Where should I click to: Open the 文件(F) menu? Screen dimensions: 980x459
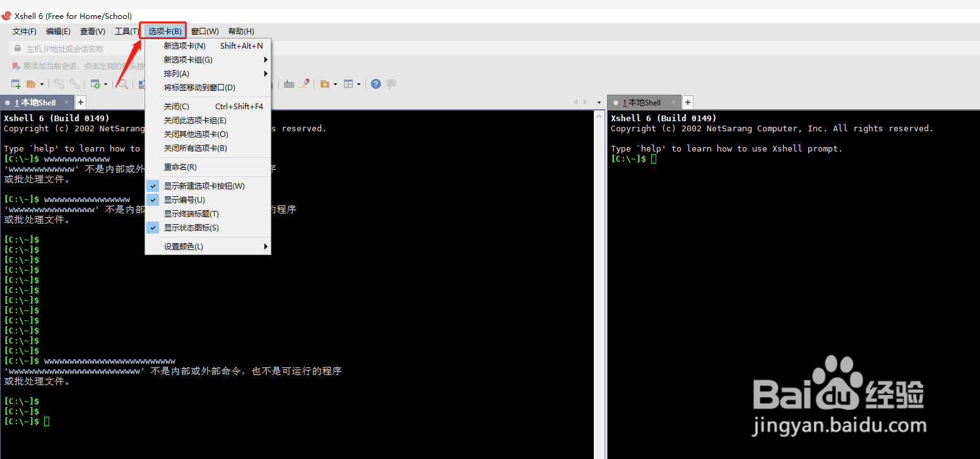click(25, 31)
